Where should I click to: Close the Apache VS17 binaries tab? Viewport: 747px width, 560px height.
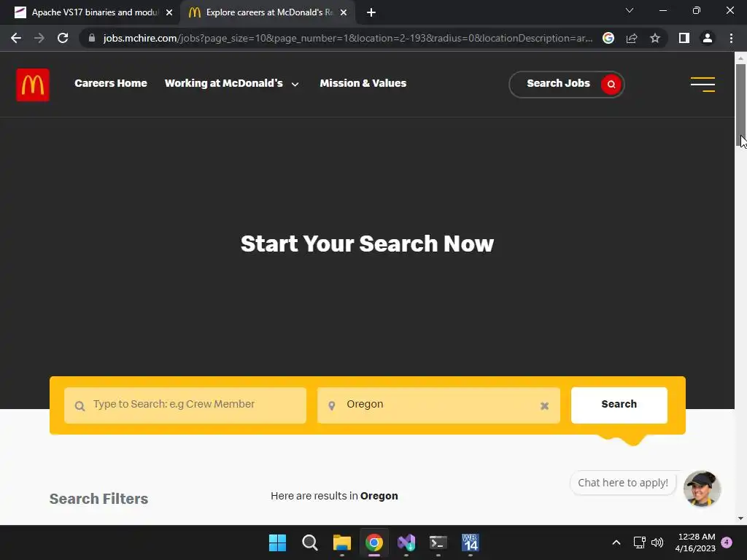169,12
